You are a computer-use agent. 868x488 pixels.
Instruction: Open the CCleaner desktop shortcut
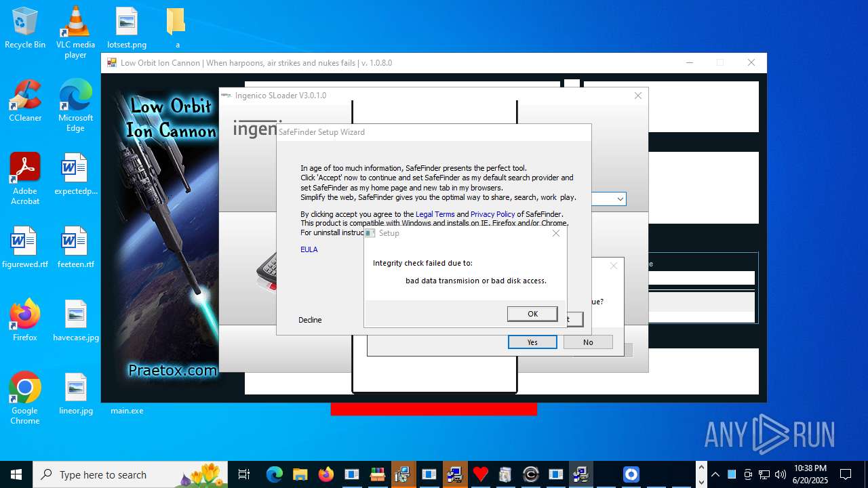click(25, 102)
